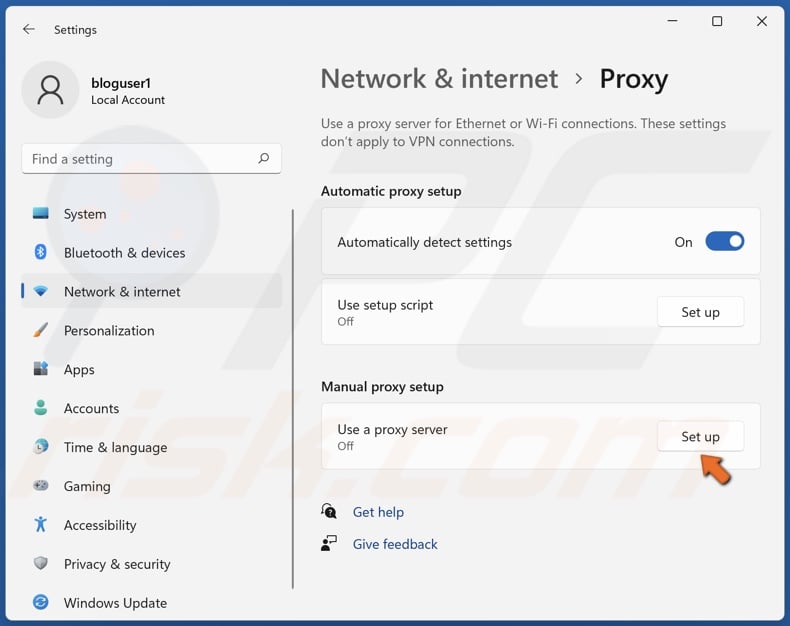Select the Accounts person icon
Image resolution: width=790 pixels, height=626 pixels.
[x=41, y=408]
